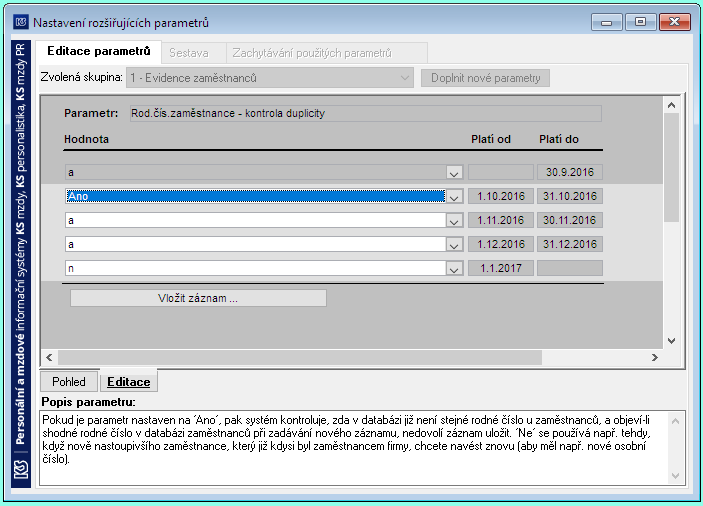Click value field in row starting 1.12.2016
703x506 pixels.
(256, 245)
